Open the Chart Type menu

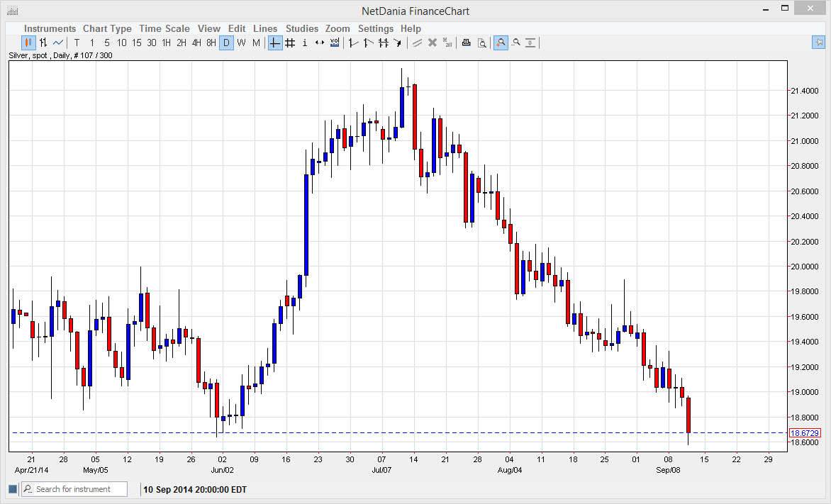[107, 28]
